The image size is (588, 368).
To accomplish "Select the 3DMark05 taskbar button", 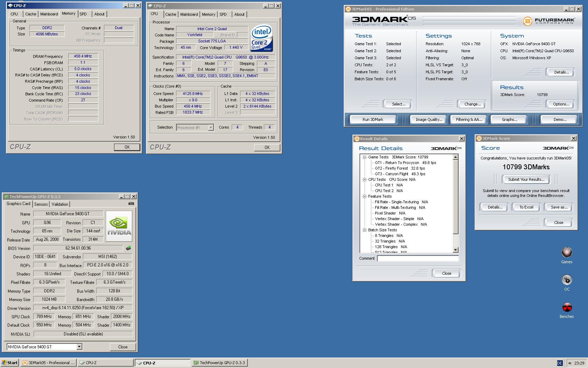I will point(48,363).
